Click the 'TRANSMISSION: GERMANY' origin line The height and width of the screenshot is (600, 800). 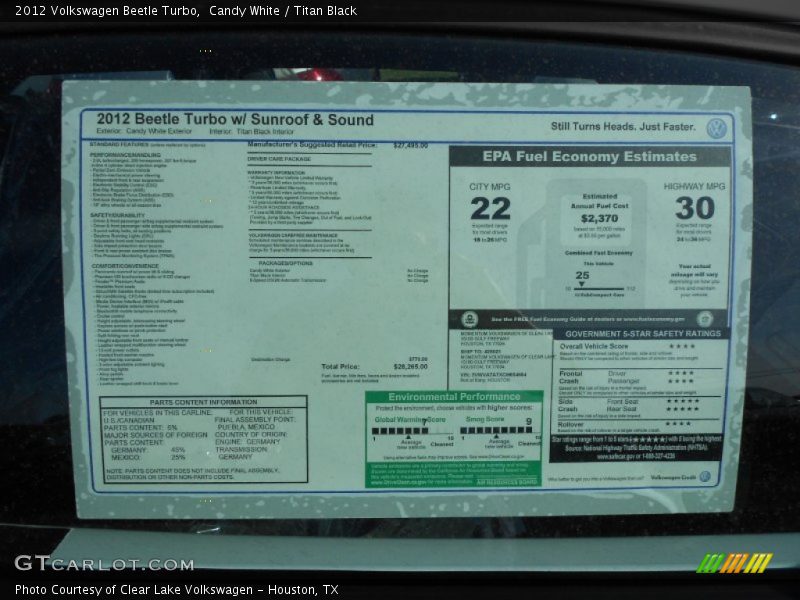(241, 453)
